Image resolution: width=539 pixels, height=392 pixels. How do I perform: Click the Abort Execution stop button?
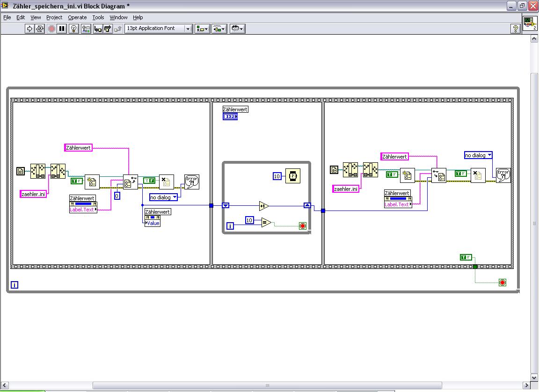pos(51,29)
